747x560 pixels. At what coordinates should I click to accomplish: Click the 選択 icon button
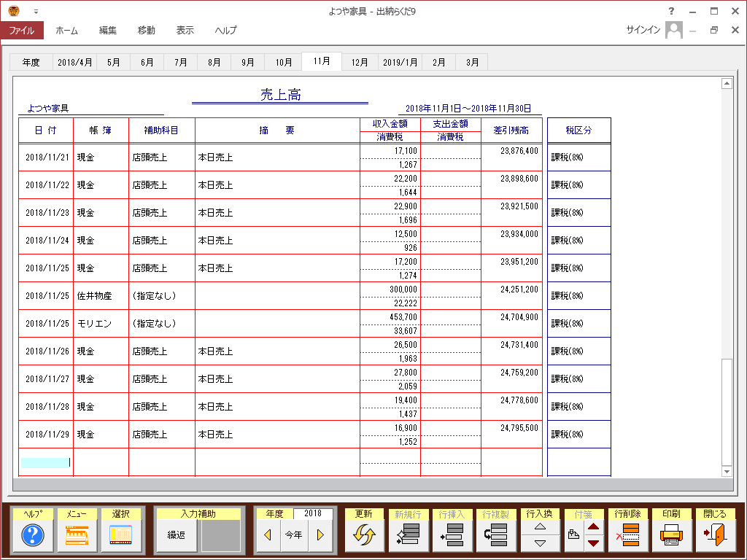coord(121,535)
